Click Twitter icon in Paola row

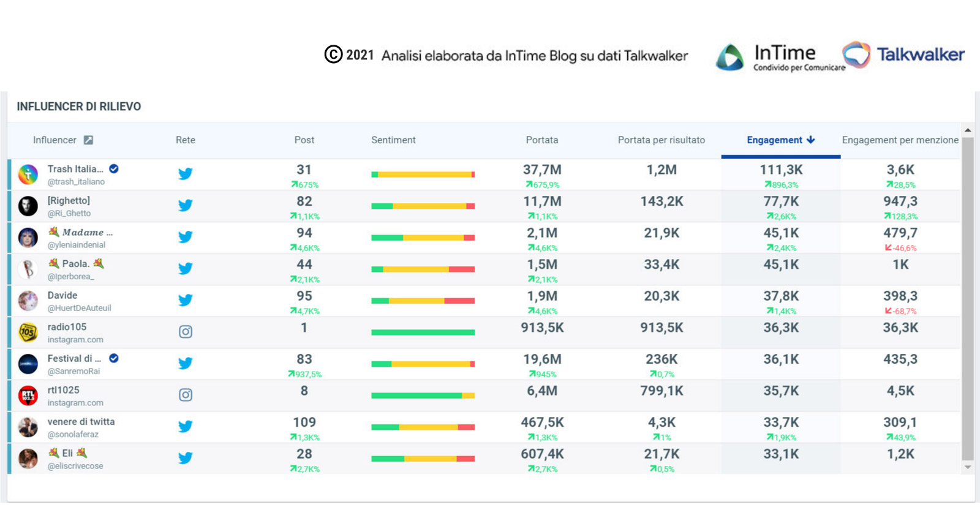186,268
